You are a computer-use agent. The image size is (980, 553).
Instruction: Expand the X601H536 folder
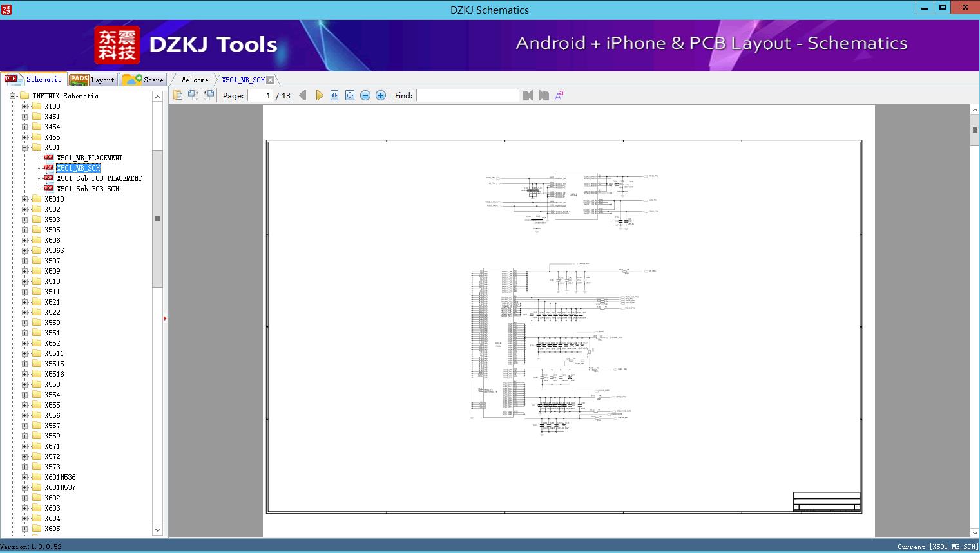pyautogui.click(x=25, y=477)
